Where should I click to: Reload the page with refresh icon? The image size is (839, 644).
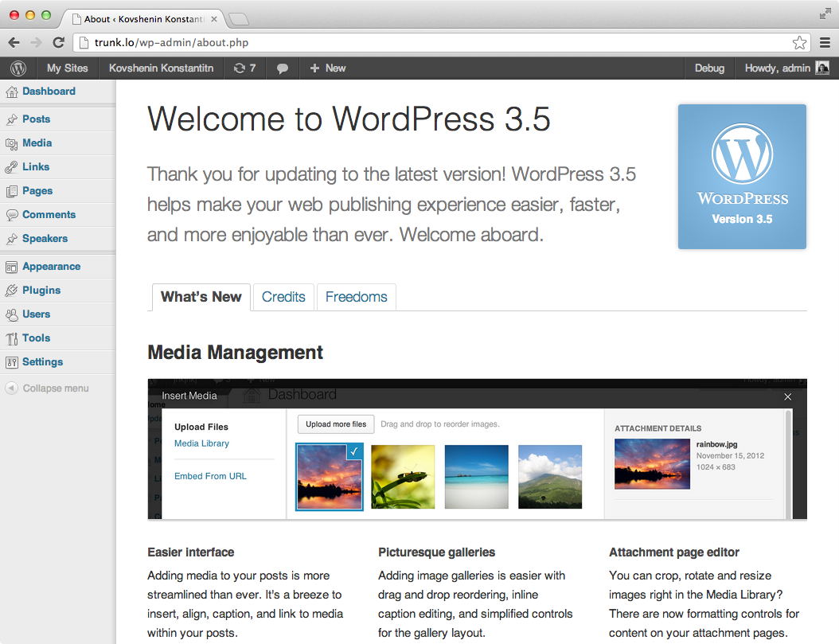pos(58,43)
